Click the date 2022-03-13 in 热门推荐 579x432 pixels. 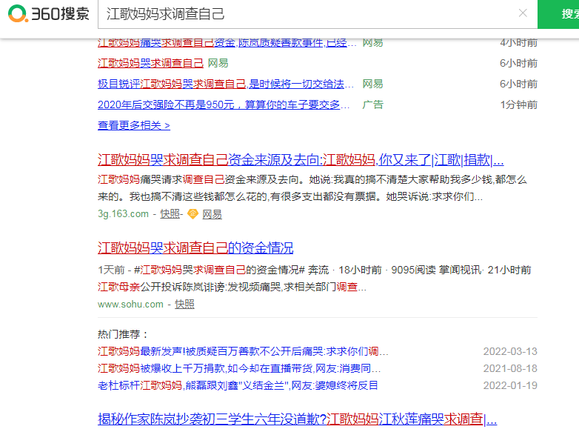[510, 352]
